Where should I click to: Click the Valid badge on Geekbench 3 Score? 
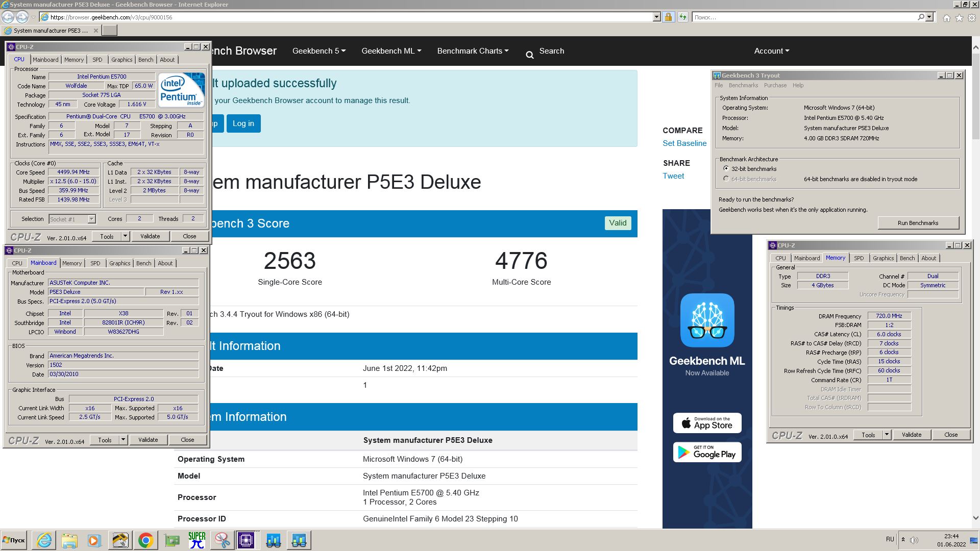point(618,223)
